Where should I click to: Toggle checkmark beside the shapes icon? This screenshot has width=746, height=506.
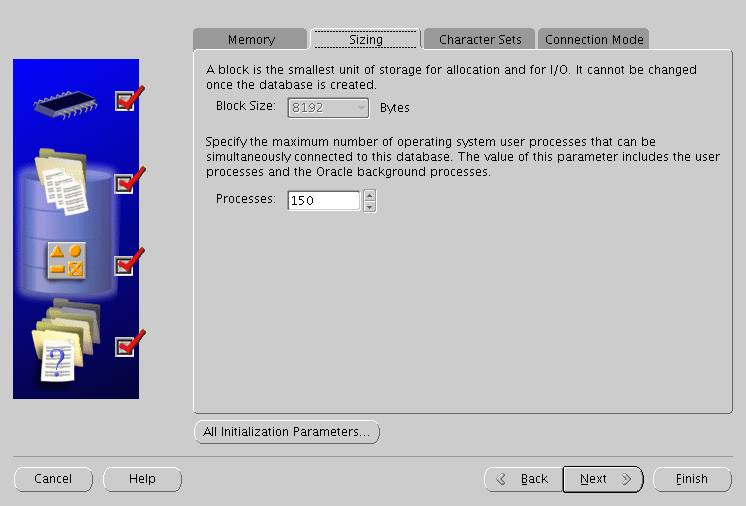click(129, 263)
